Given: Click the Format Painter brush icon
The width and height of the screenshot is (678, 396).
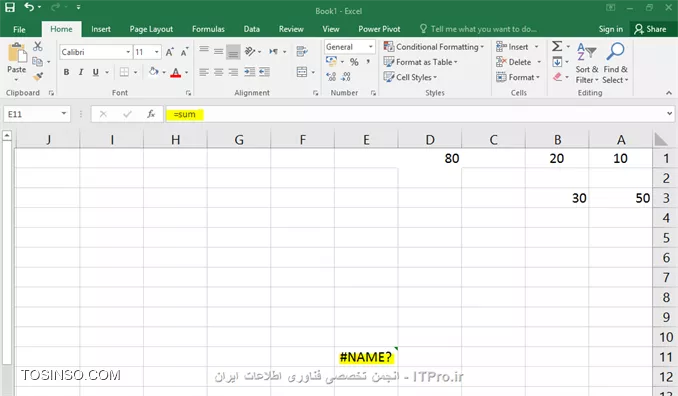Looking at the screenshot, I should 38,77.
